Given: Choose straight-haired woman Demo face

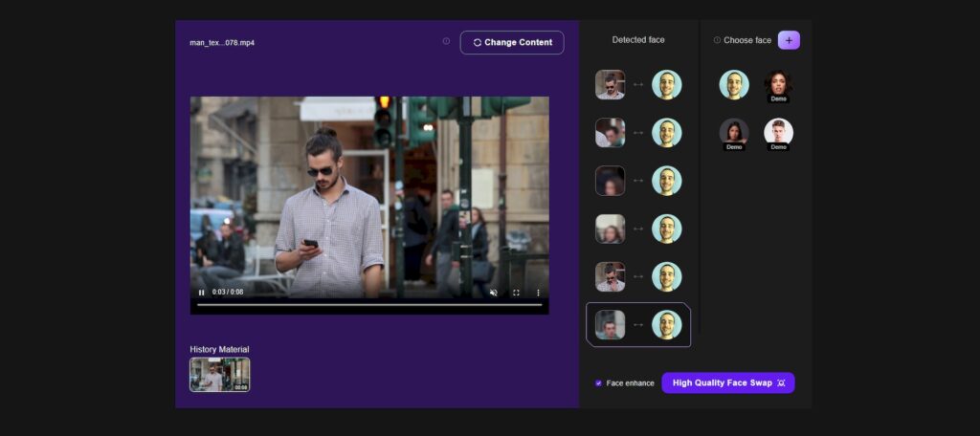Looking at the screenshot, I should [734, 132].
